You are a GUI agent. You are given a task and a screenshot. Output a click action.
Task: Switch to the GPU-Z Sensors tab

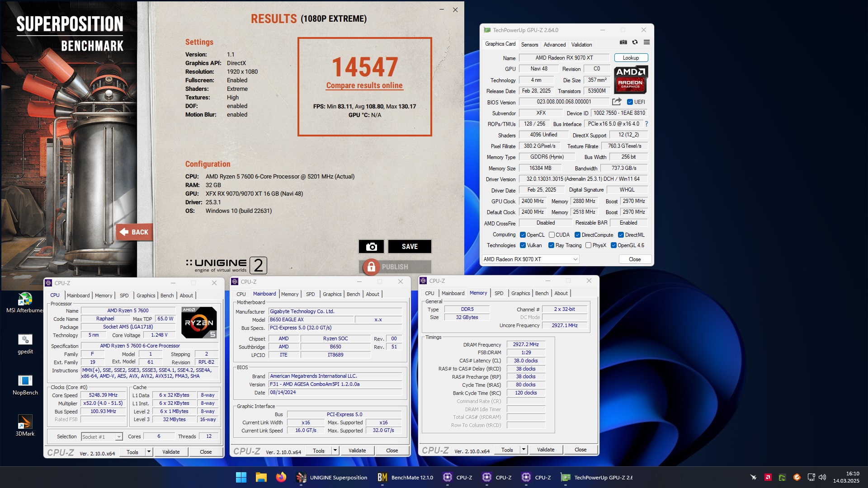coord(529,44)
